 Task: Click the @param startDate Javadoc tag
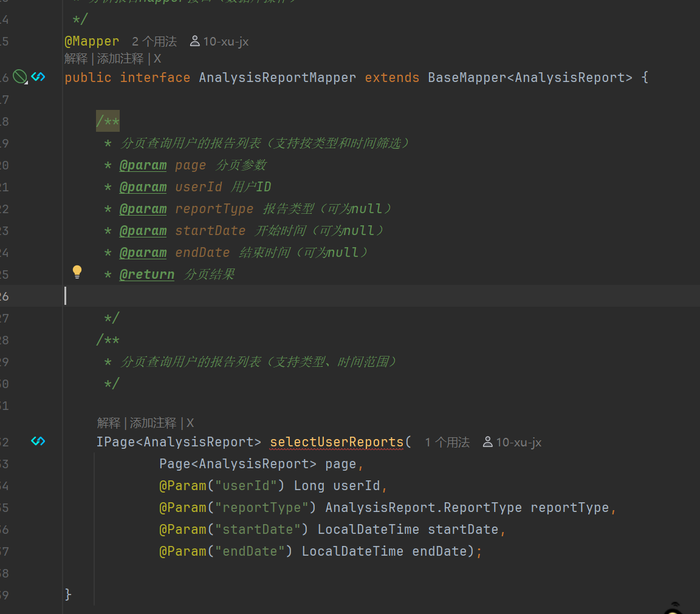click(x=143, y=230)
